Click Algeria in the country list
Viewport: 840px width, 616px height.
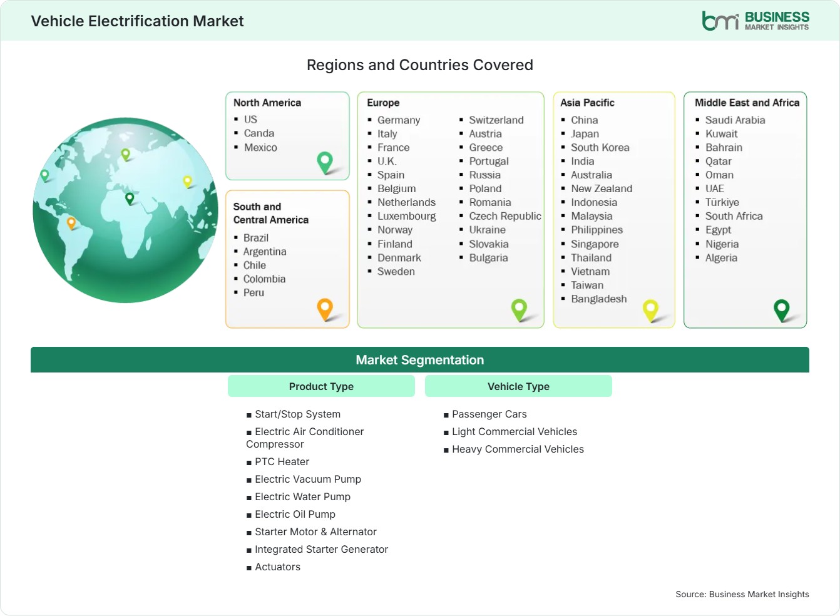(721, 258)
